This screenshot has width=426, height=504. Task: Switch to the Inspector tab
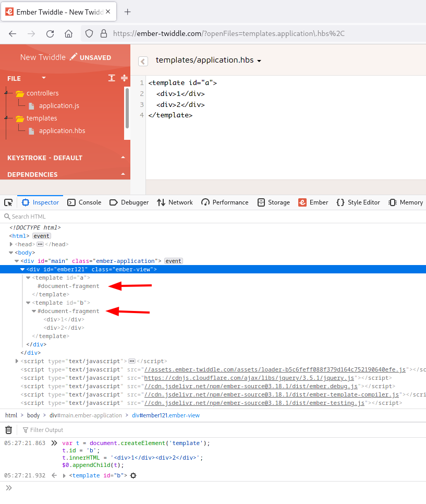(x=40, y=202)
